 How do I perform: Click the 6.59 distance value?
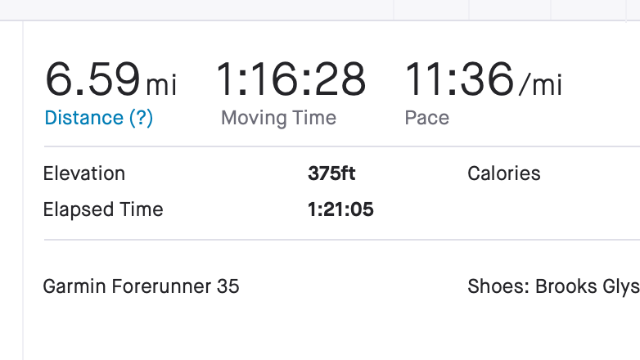coord(93,79)
